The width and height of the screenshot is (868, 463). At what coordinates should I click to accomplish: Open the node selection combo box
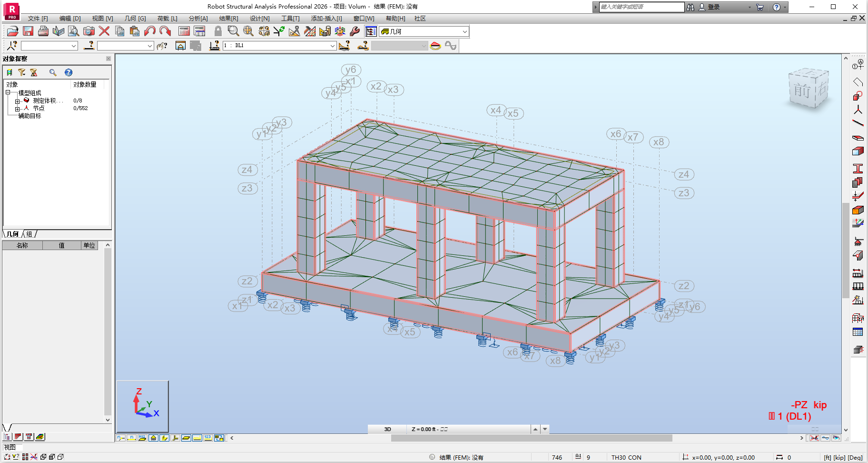coord(49,46)
